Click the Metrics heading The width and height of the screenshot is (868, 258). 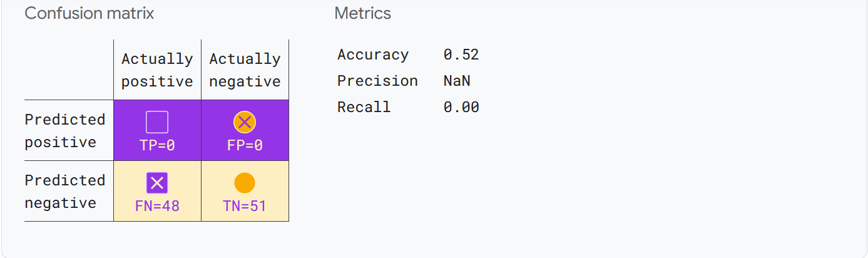tap(363, 13)
